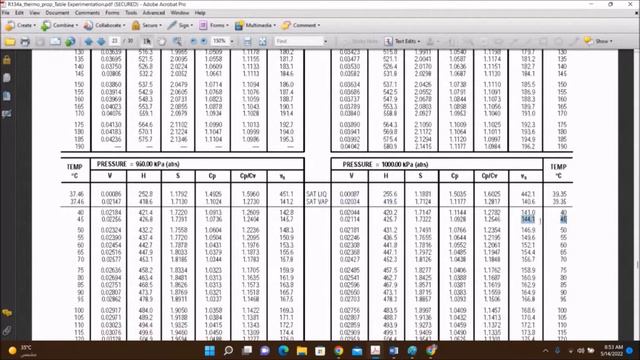Open Windows taskbar search

[228, 351]
